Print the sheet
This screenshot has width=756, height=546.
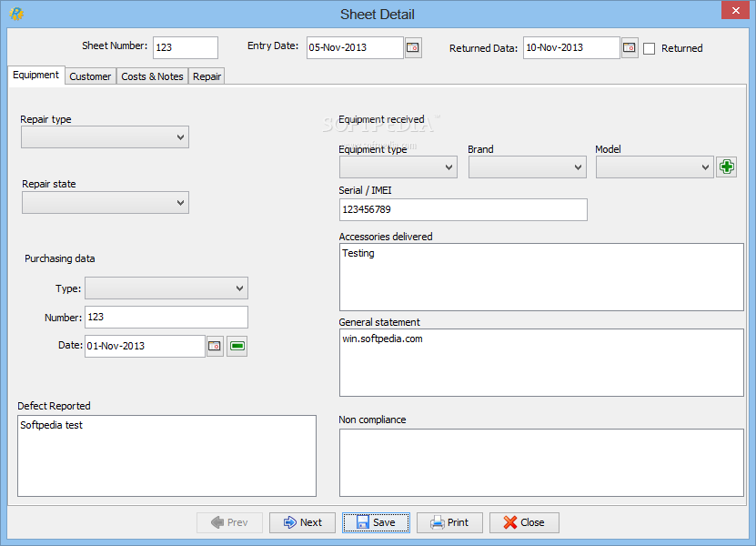[449, 522]
